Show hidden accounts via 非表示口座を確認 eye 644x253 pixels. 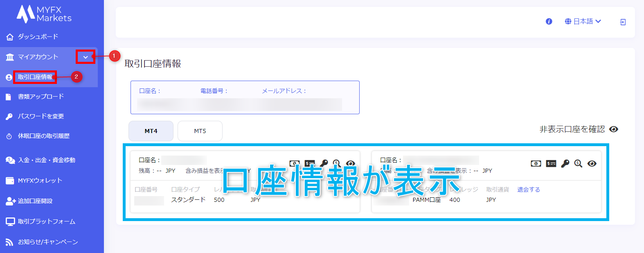[x=613, y=129]
